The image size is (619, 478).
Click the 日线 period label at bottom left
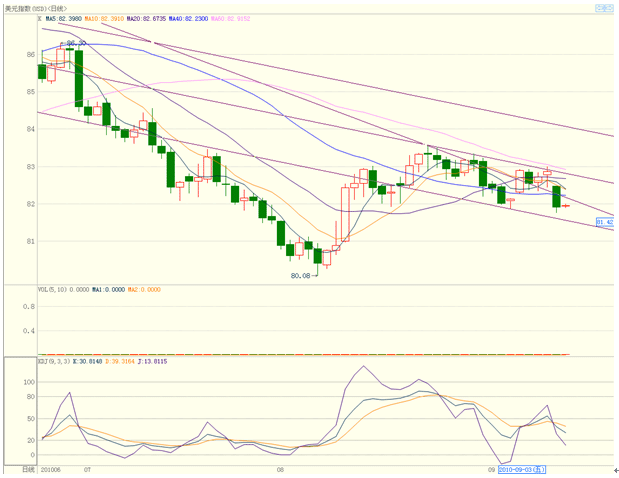click(28, 470)
